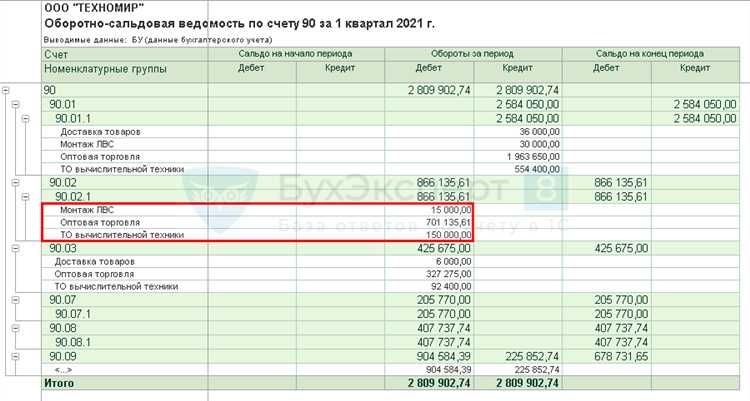Collapse the 90.03 subaccount group
The image size is (750, 401).
pos(15,248)
